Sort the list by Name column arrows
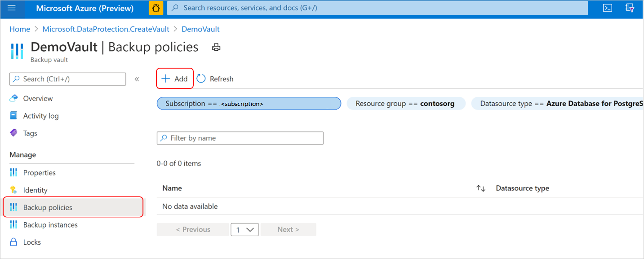The width and height of the screenshot is (644, 259). point(481,189)
